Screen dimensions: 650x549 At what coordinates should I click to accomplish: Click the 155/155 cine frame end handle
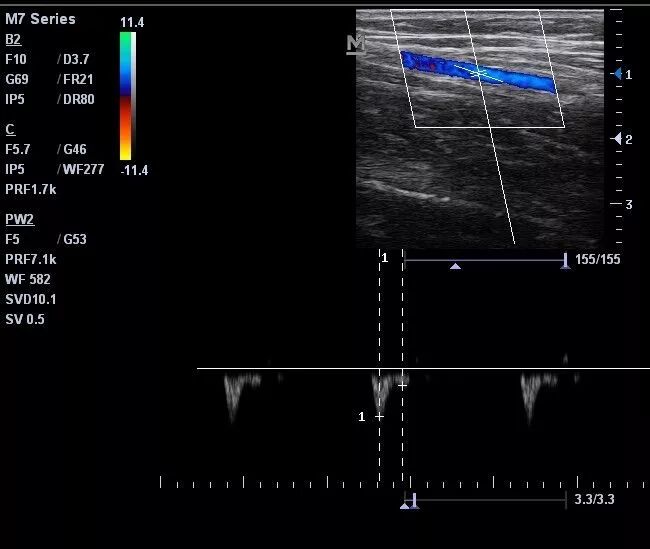[x=565, y=261]
